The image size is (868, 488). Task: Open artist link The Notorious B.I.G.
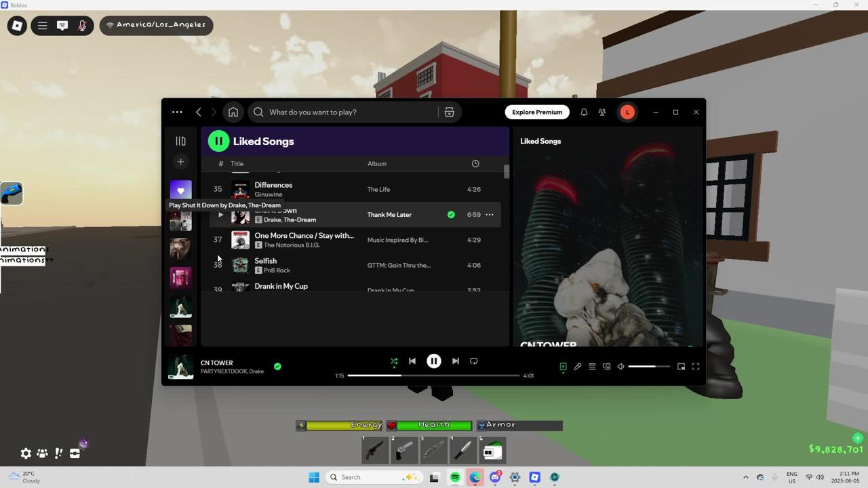pos(292,245)
